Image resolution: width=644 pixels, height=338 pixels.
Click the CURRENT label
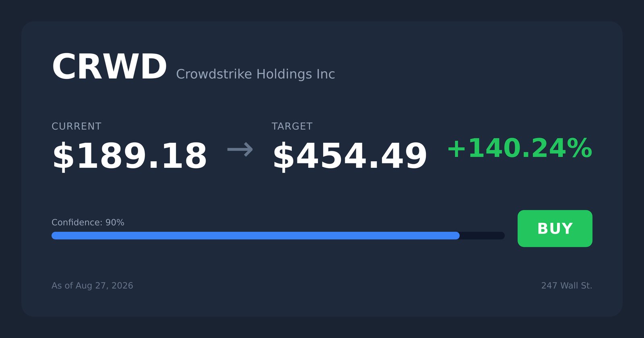[76, 126]
